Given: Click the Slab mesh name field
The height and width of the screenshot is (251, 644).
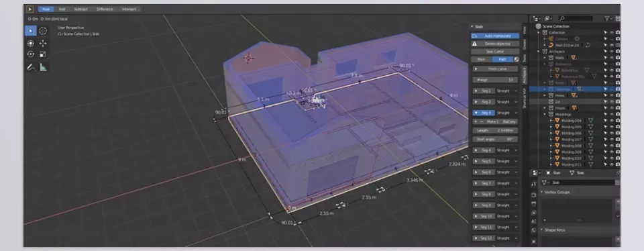Looking at the screenshot, I should pos(582,183).
